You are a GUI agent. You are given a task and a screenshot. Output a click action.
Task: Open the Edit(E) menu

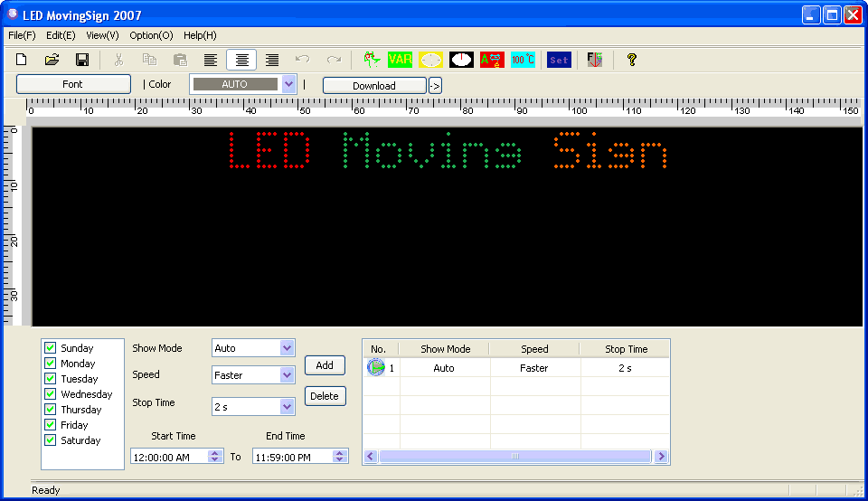[61, 35]
